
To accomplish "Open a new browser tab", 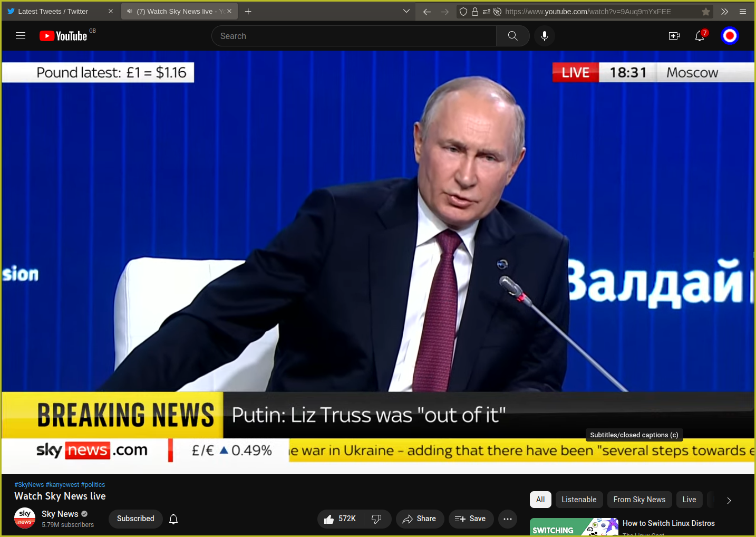I will coord(248,11).
